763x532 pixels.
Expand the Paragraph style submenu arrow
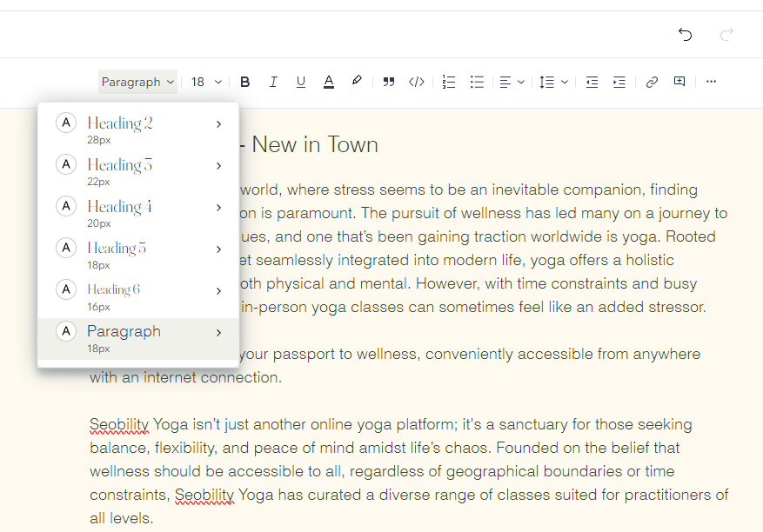pyautogui.click(x=218, y=332)
